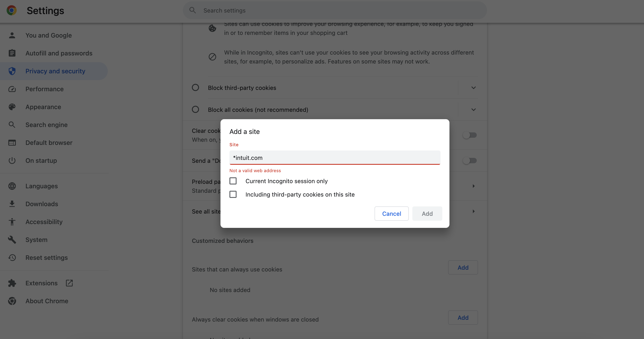
Task: Click the Appearance palette icon
Action: (x=12, y=107)
